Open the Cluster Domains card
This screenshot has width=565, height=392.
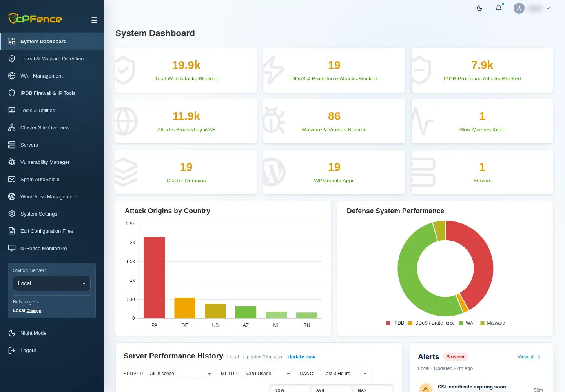click(x=186, y=172)
